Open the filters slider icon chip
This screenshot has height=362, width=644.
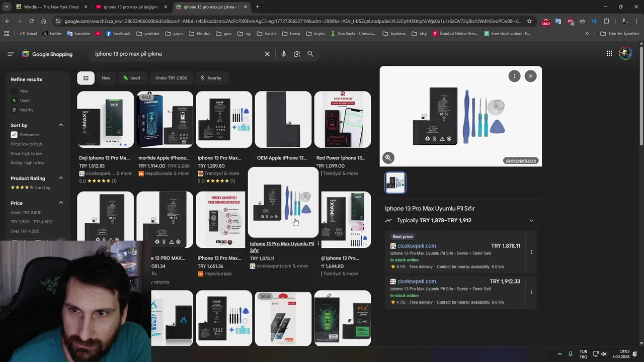click(86, 78)
